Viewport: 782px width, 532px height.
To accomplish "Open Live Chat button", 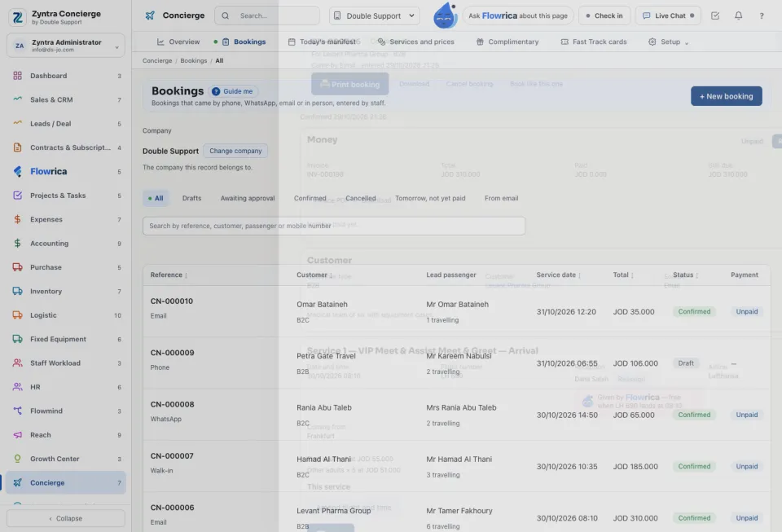I will (x=668, y=15).
